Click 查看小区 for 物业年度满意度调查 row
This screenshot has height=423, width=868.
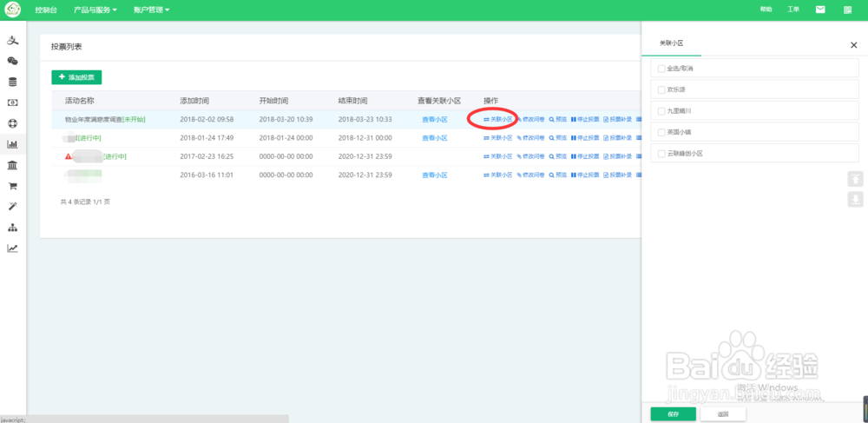435,120
